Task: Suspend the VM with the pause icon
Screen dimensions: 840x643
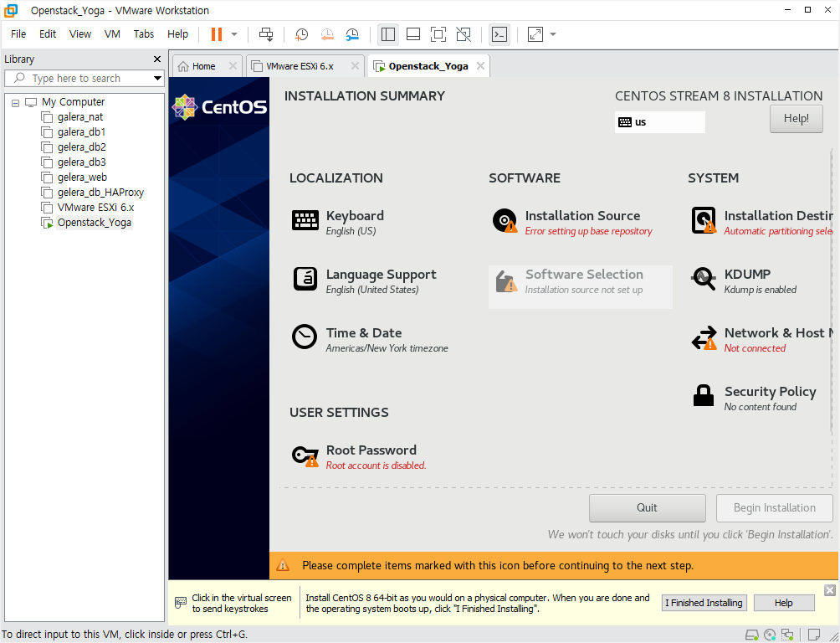Action: click(x=217, y=34)
